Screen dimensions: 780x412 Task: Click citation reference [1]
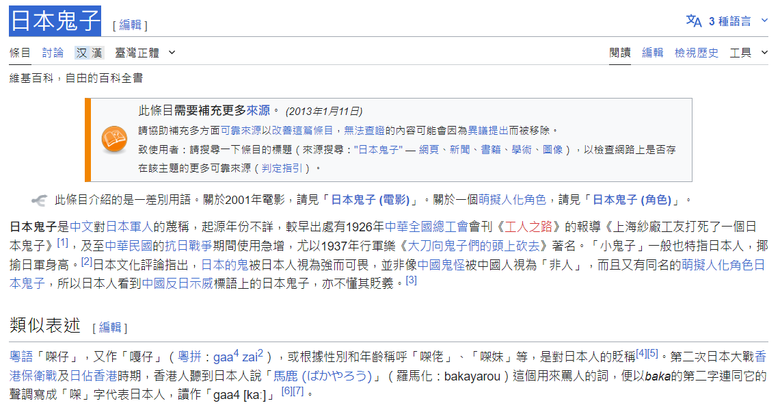(x=62, y=243)
